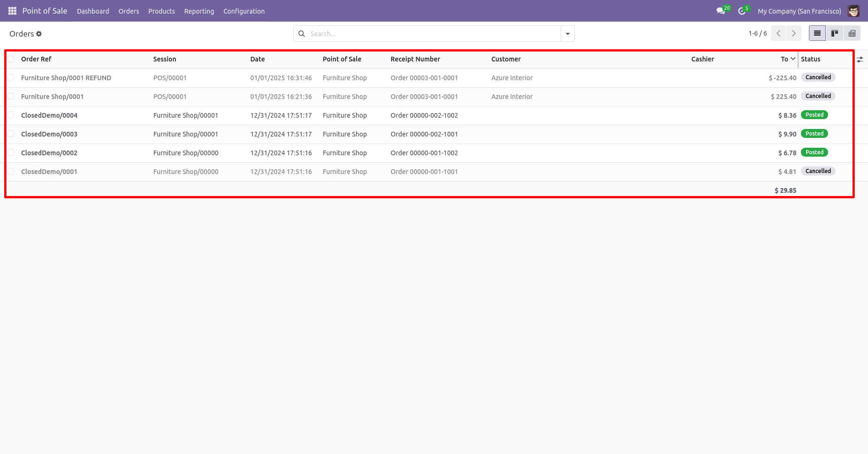This screenshot has width=868, height=454.
Task: Open the activities clock icon
Action: point(742,11)
